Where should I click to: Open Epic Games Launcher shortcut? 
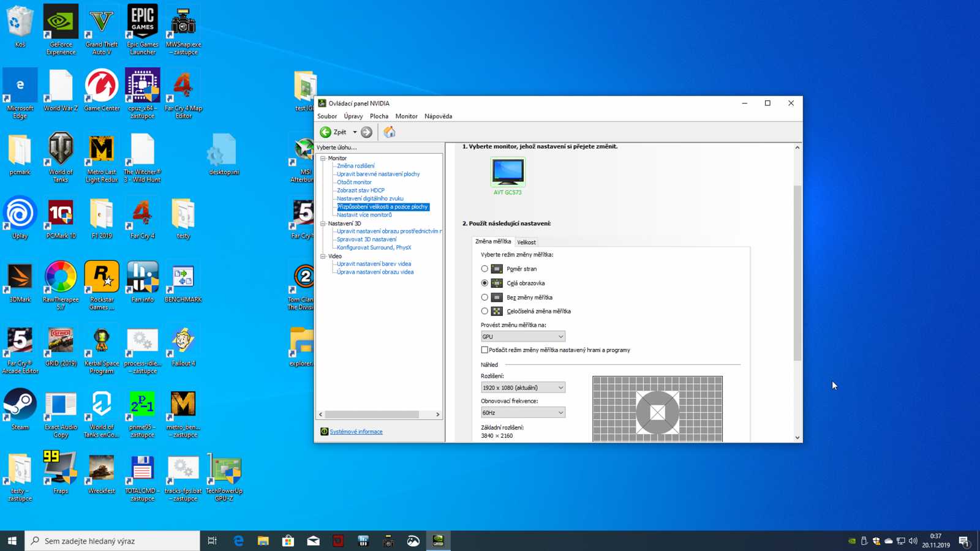click(142, 29)
